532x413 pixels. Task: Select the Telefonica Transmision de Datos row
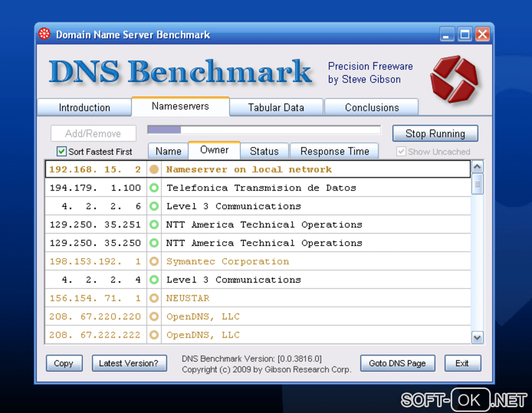coord(258,188)
